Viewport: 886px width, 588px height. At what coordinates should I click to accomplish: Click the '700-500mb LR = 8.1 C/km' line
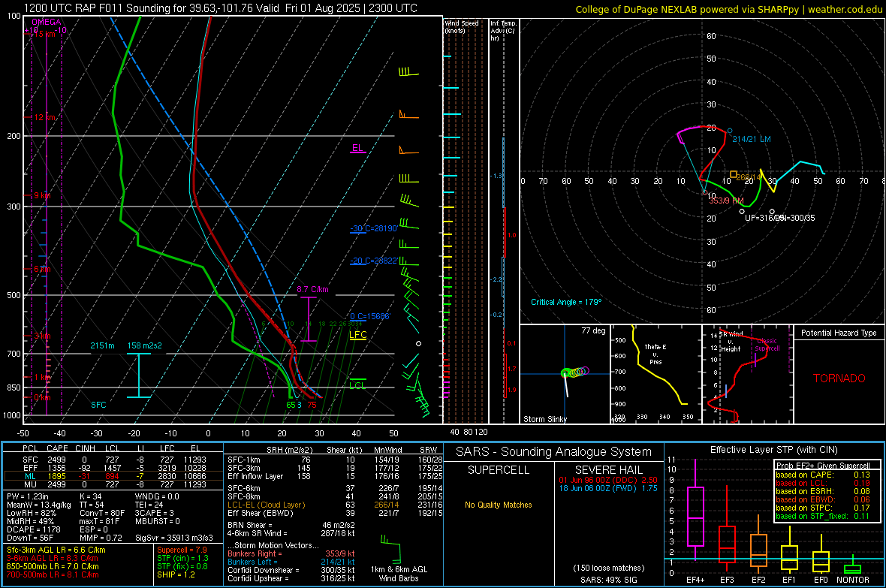[x=53, y=575]
